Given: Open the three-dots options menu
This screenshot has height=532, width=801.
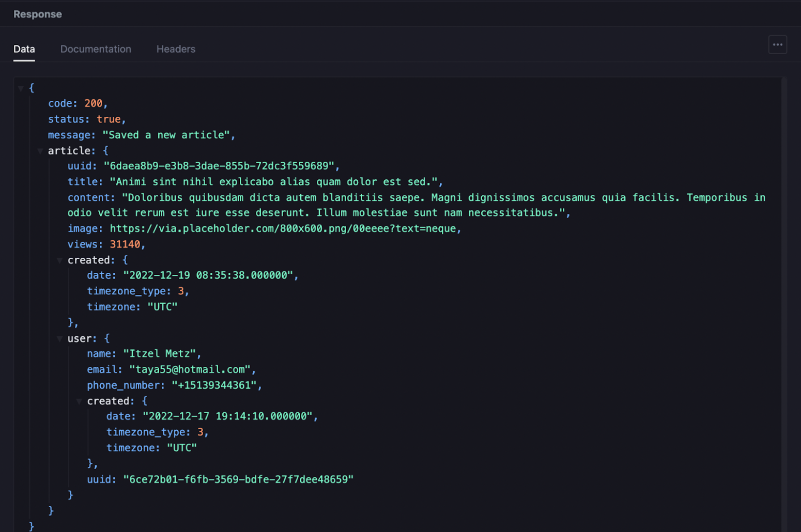Looking at the screenshot, I should tap(777, 45).
